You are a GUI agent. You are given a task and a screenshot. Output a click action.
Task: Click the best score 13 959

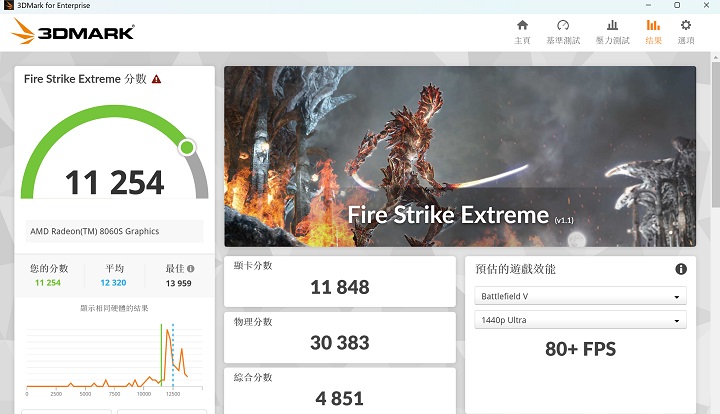point(179,283)
